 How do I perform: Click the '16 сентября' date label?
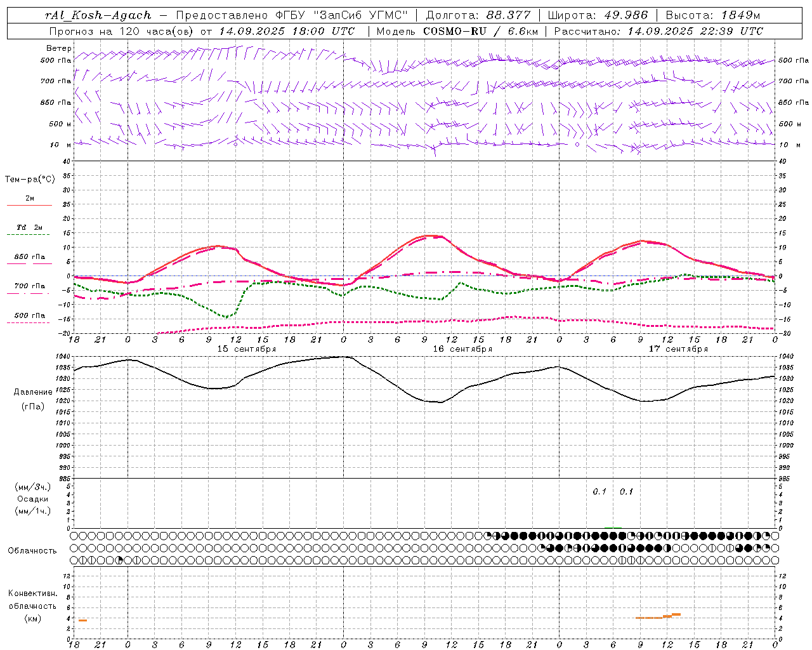(x=462, y=349)
